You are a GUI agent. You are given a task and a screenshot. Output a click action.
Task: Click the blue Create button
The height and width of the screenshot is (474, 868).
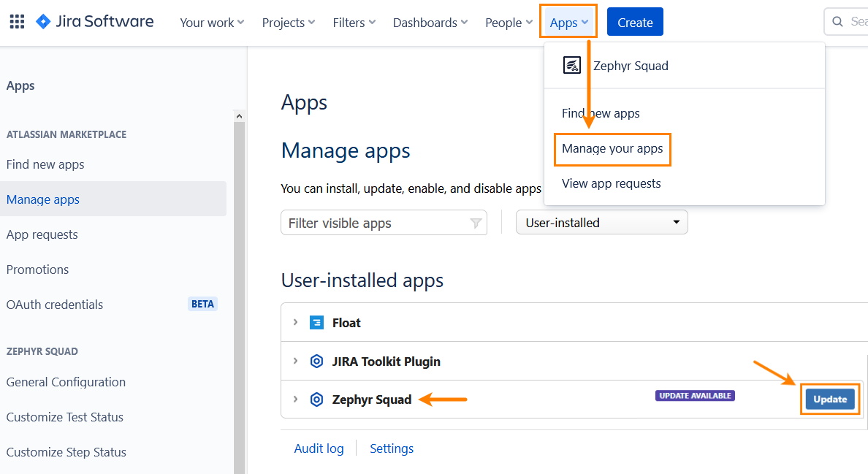click(x=635, y=23)
